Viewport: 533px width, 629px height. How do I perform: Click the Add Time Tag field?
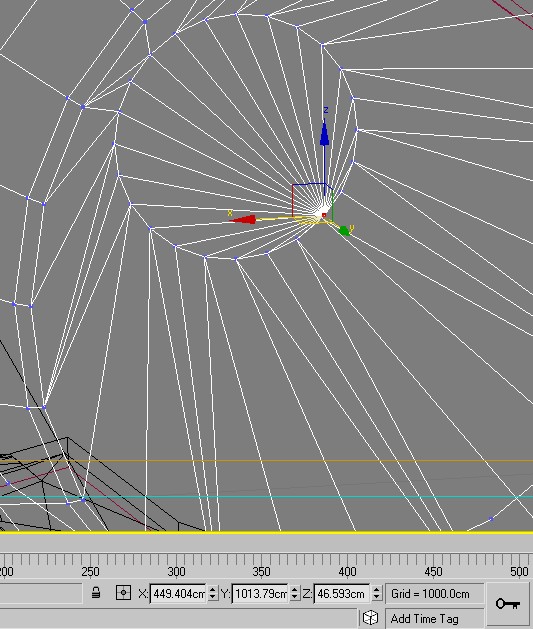pyautogui.click(x=434, y=619)
